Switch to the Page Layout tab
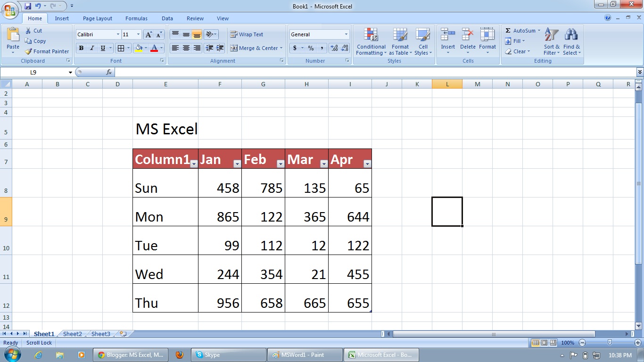This screenshot has height=362, width=644. pos(98,18)
